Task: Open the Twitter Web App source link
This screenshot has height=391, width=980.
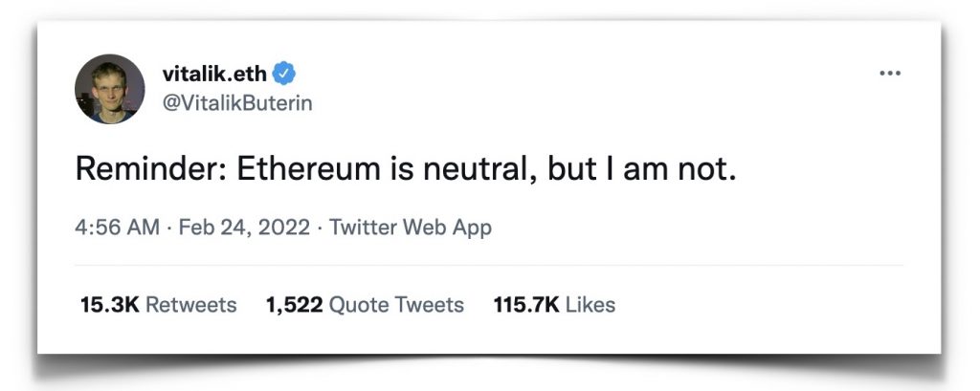Action: [410, 228]
